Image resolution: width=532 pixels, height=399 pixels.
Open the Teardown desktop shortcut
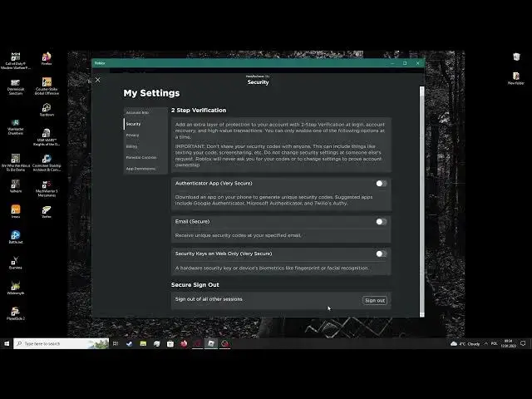click(x=47, y=110)
